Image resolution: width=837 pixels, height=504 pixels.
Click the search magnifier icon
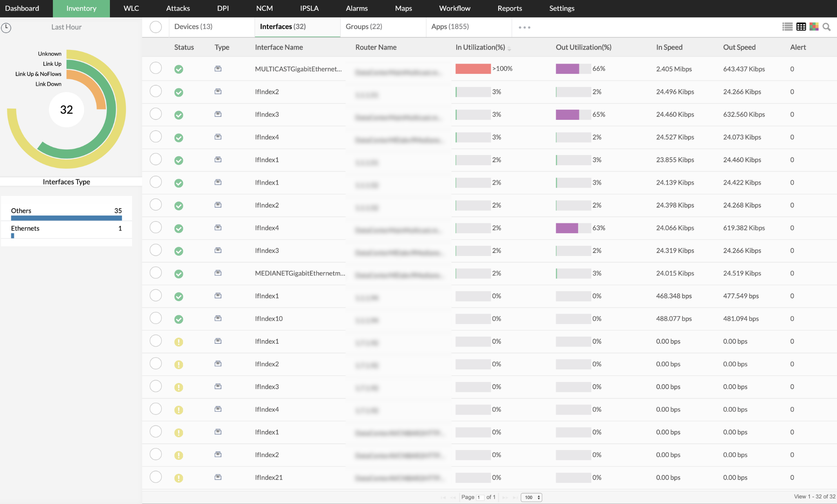[826, 27]
